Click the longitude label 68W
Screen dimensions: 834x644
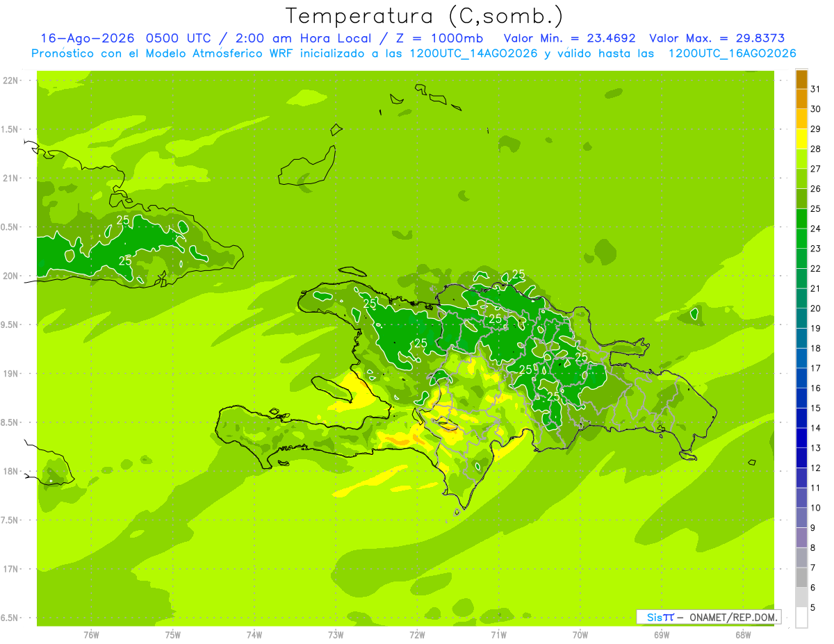click(x=743, y=635)
